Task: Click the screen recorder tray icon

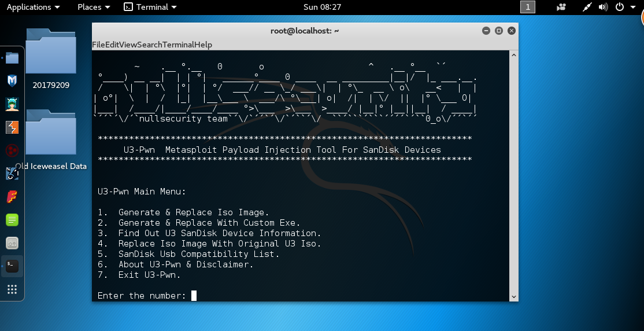Action: (561, 7)
